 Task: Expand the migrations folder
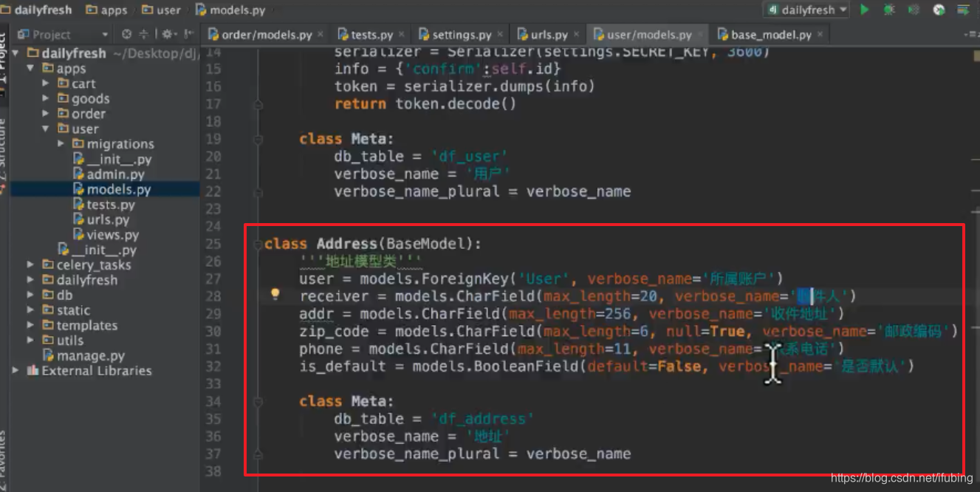point(61,144)
